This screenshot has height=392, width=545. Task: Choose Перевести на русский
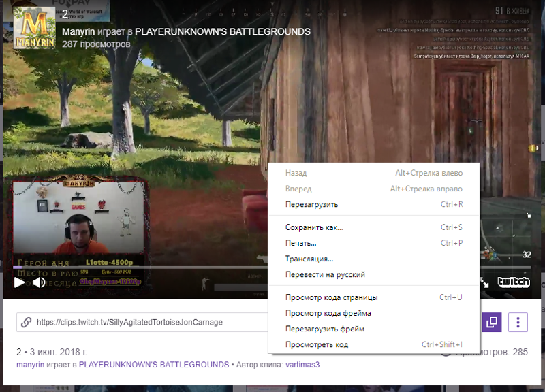pos(374,274)
